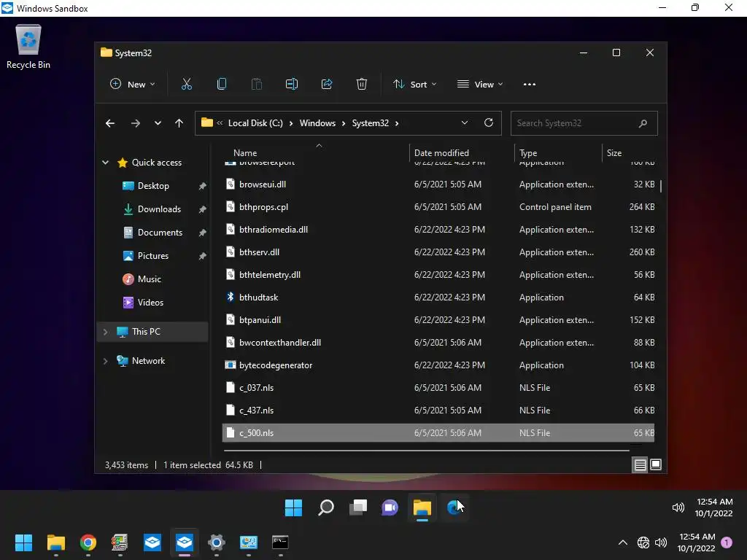Viewport: 747px width, 560px height.
Task: Click host Start button
Action: [x=23, y=542]
